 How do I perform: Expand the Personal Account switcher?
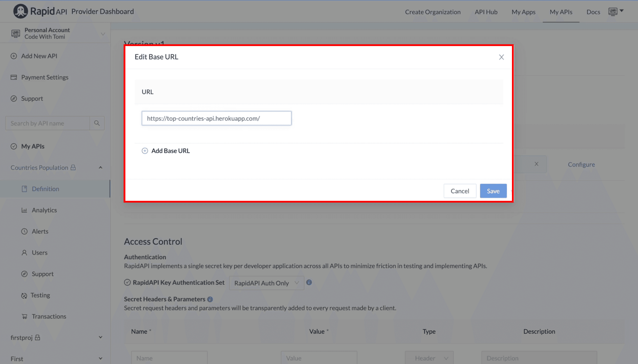click(103, 34)
